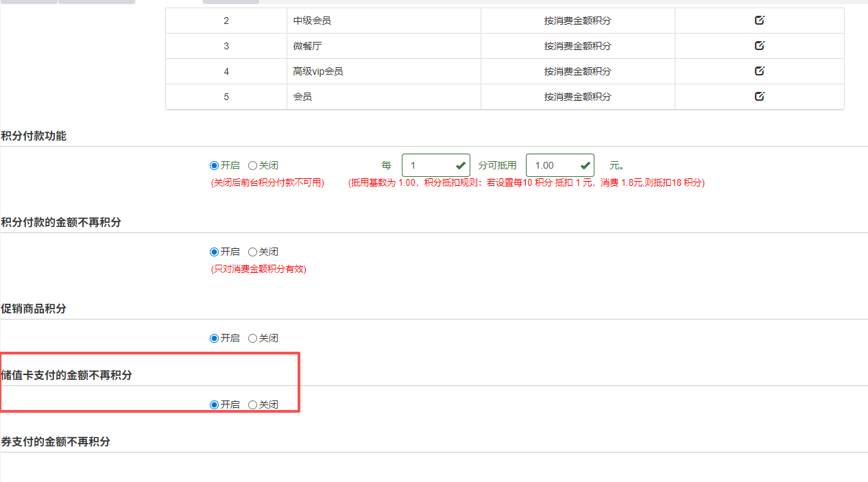Select 开启 under 促销商品积分
Screen dimensions: 868x482
215,339
